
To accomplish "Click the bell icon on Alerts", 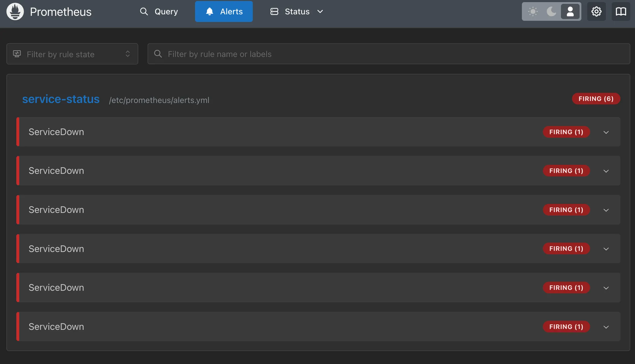I will [210, 11].
